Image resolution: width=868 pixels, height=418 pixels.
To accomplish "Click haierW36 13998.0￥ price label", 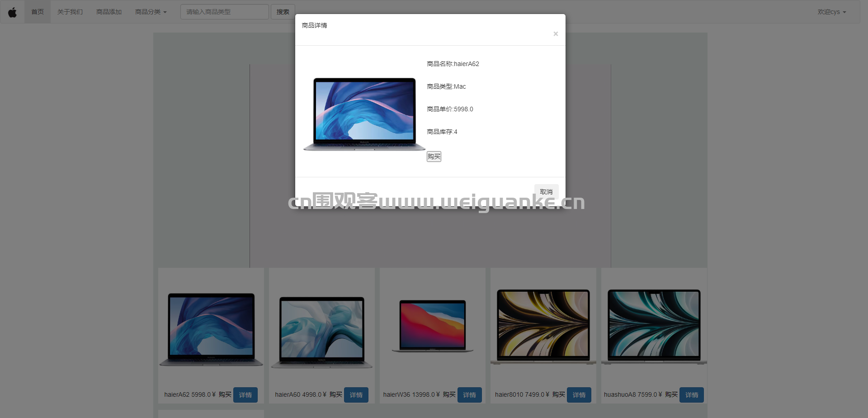I will pyautogui.click(x=411, y=394).
